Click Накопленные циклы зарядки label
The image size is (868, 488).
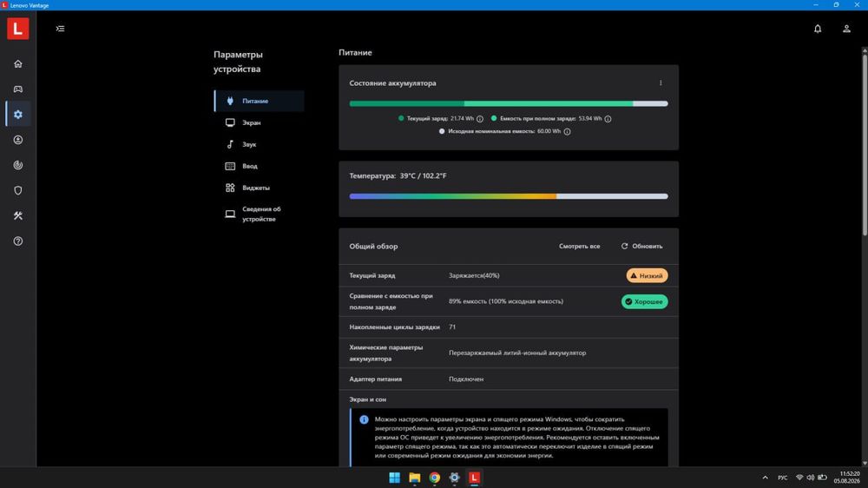click(394, 326)
